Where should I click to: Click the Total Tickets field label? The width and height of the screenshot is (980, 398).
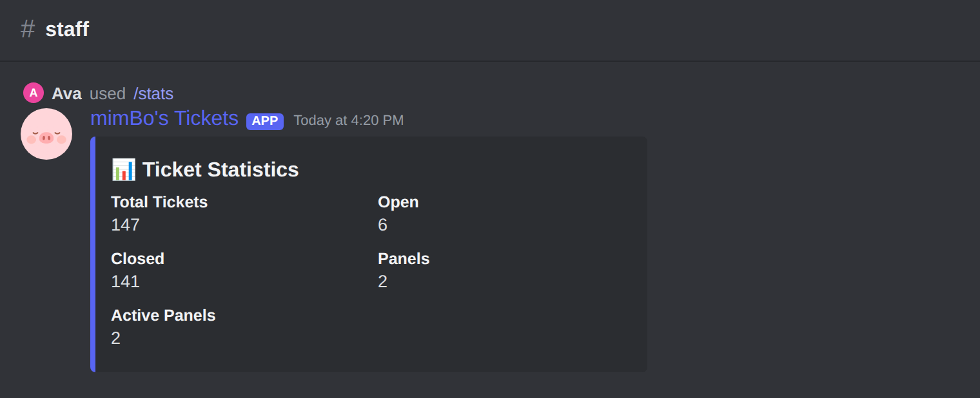(159, 202)
